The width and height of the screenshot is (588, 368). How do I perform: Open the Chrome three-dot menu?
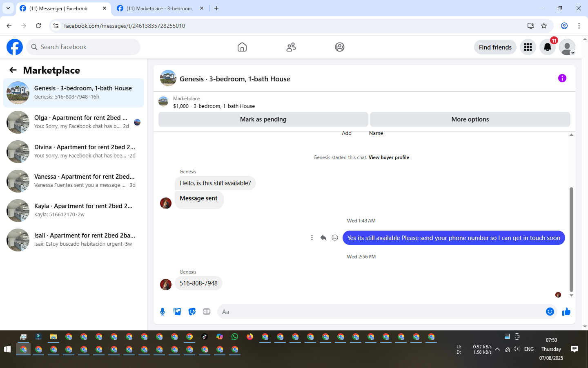[579, 26]
